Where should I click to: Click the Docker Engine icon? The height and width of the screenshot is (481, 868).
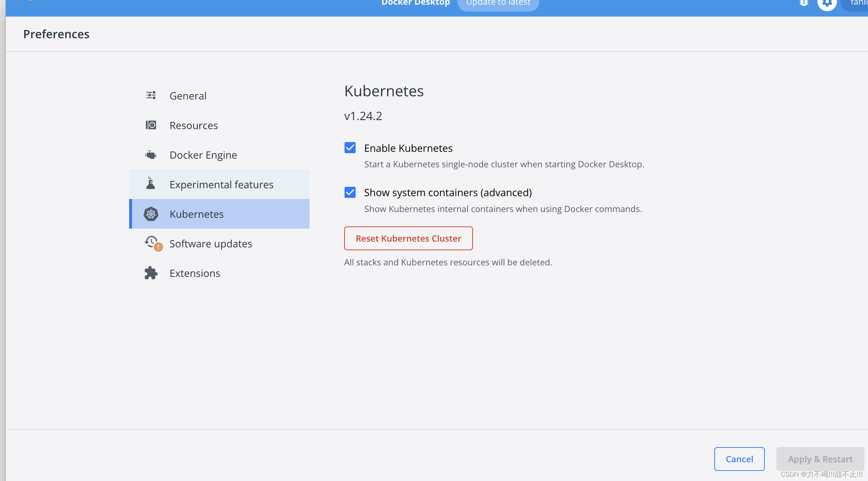151,155
